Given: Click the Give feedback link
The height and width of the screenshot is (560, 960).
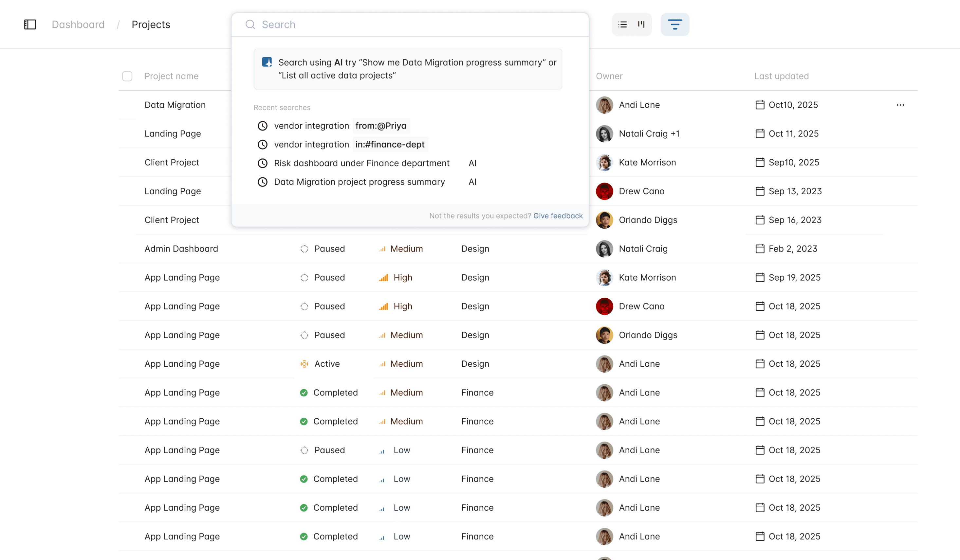Looking at the screenshot, I should 558,216.
